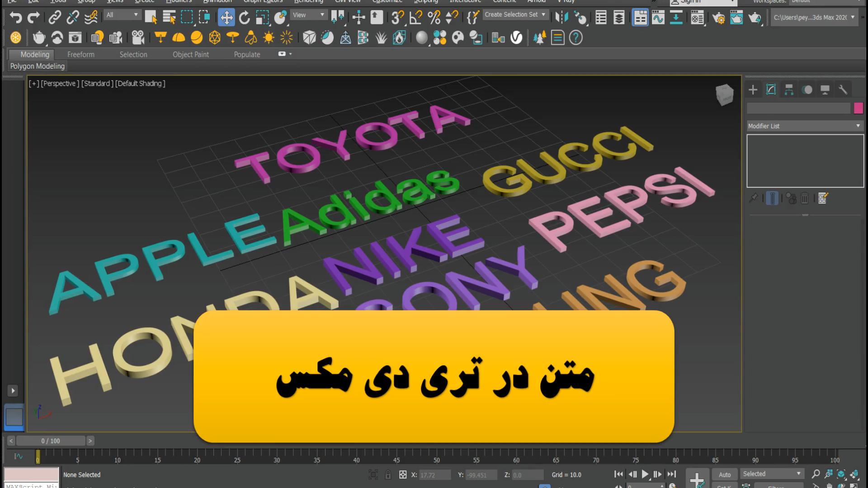Click the Render Production teapot icon
The width and height of the screenshot is (868, 488).
(755, 18)
